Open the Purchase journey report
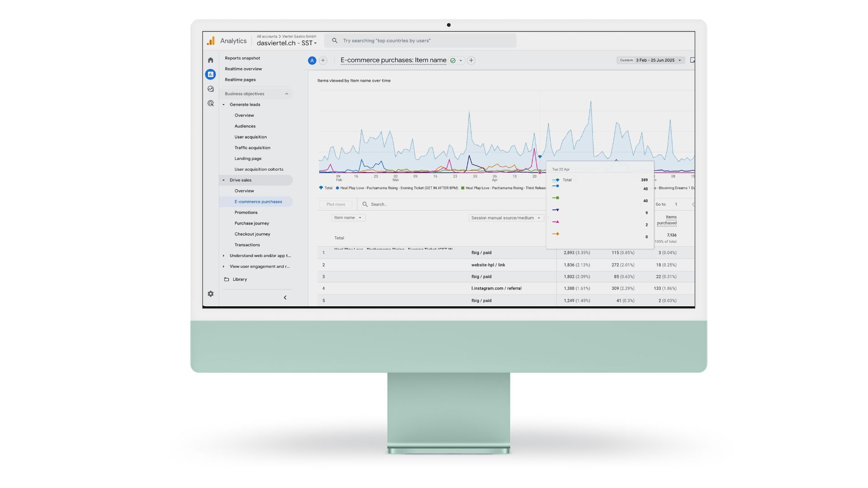Viewport: 868px width, 488px height. click(x=251, y=223)
